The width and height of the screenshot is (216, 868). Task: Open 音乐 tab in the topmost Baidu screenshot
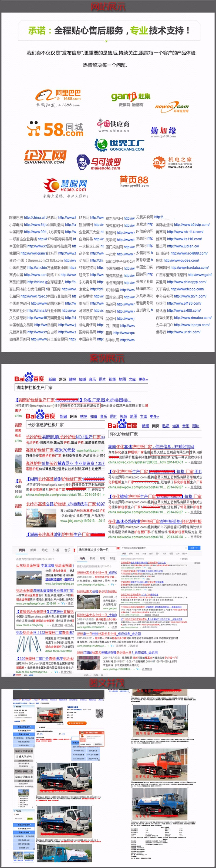(x=93, y=379)
